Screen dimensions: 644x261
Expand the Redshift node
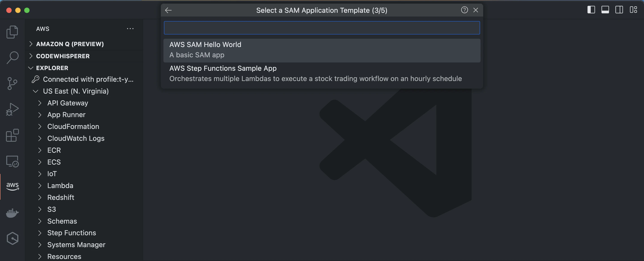point(40,197)
